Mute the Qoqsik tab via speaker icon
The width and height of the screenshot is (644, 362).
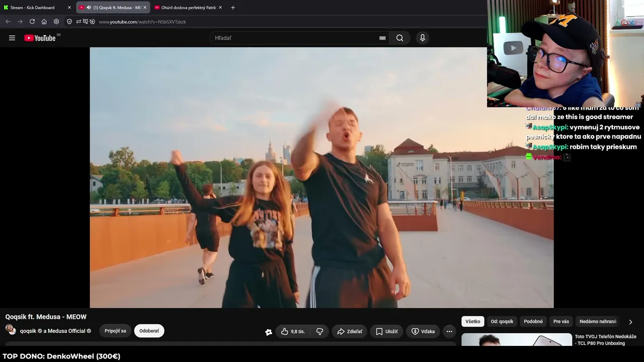(x=89, y=8)
